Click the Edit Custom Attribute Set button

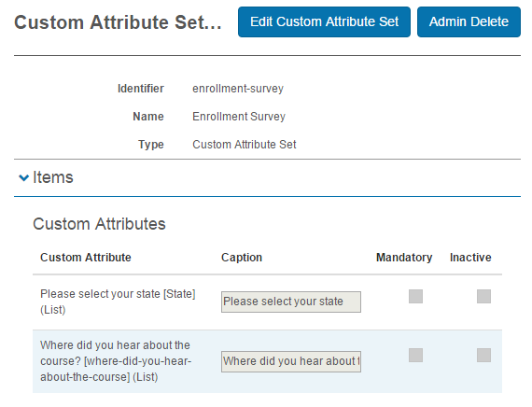[324, 21]
